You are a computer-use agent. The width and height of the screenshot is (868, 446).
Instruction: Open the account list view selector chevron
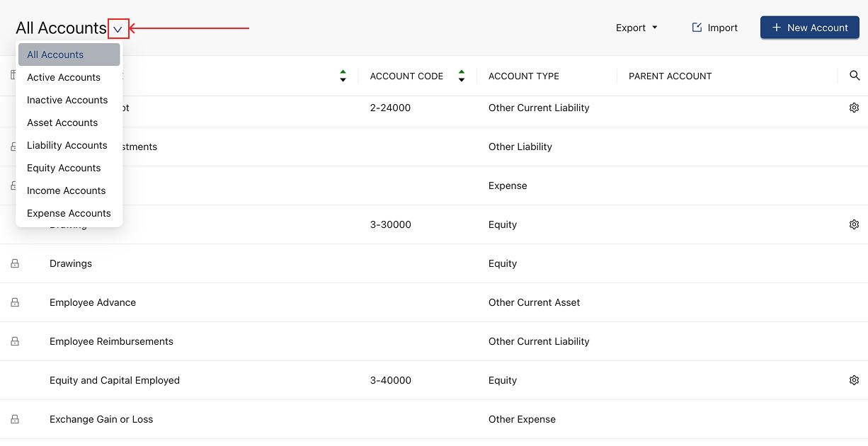pos(118,29)
